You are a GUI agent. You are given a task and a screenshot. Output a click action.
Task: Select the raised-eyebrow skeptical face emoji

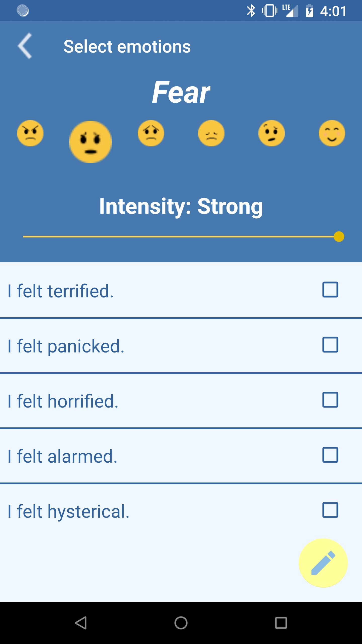(x=271, y=133)
